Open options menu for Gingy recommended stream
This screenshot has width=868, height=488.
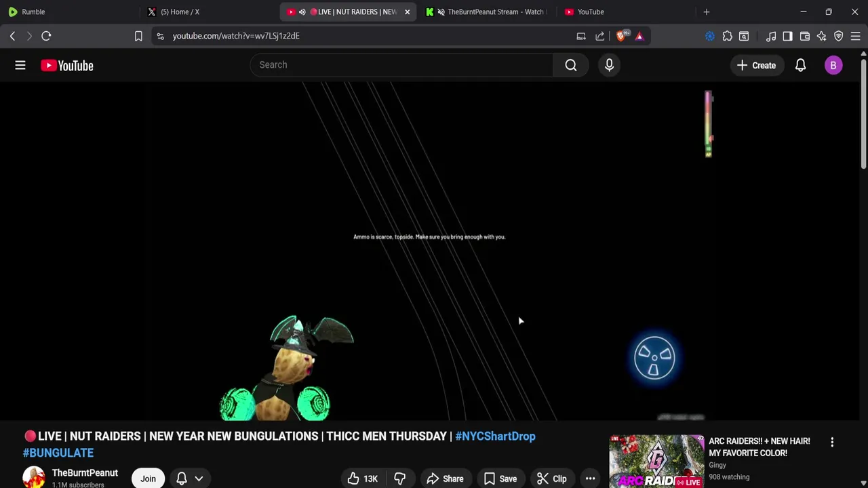coord(832,442)
